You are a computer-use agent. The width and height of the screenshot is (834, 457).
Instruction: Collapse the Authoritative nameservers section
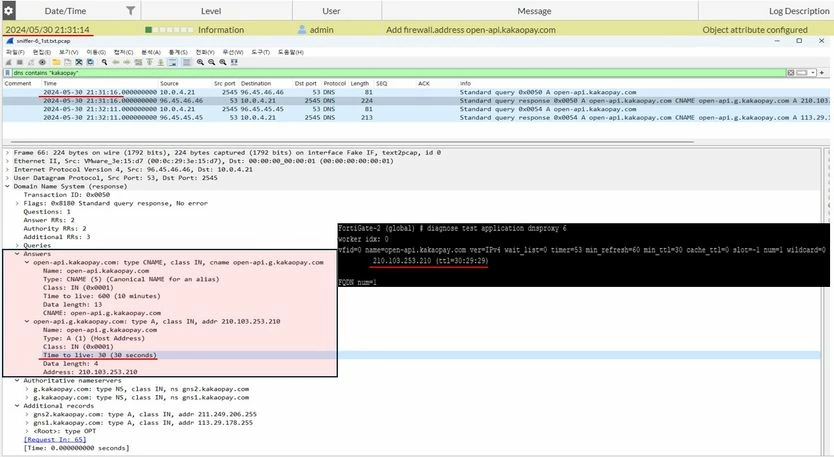point(18,380)
